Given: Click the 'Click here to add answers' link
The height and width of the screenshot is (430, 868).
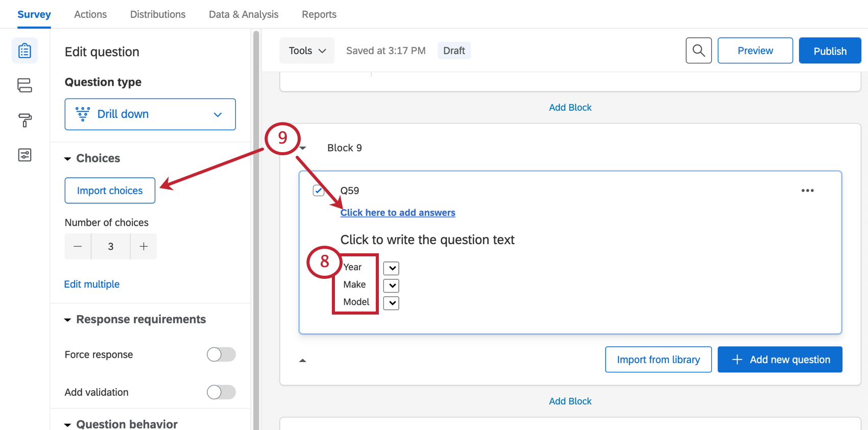Looking at the screenshot, I should tap(398, 212).
